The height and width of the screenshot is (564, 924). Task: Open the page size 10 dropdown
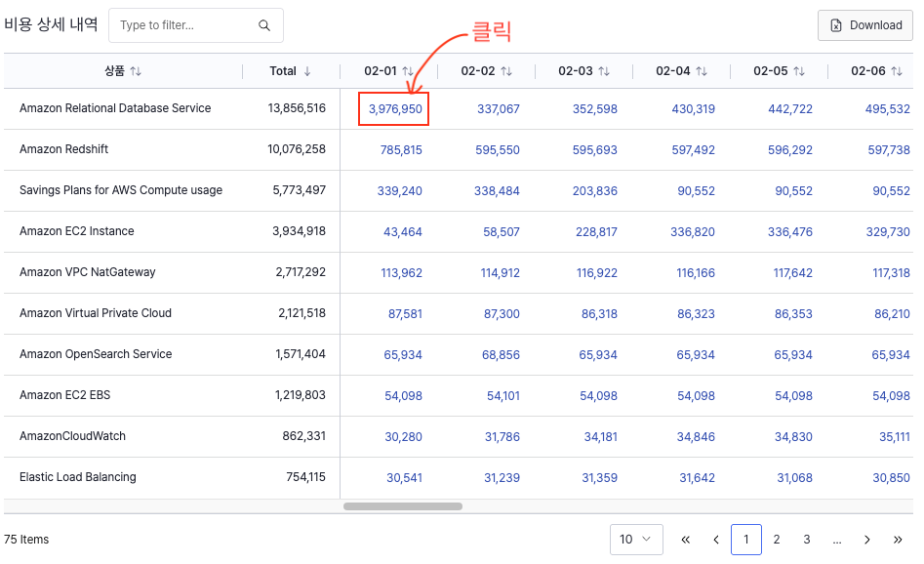(x=636, y=540)
